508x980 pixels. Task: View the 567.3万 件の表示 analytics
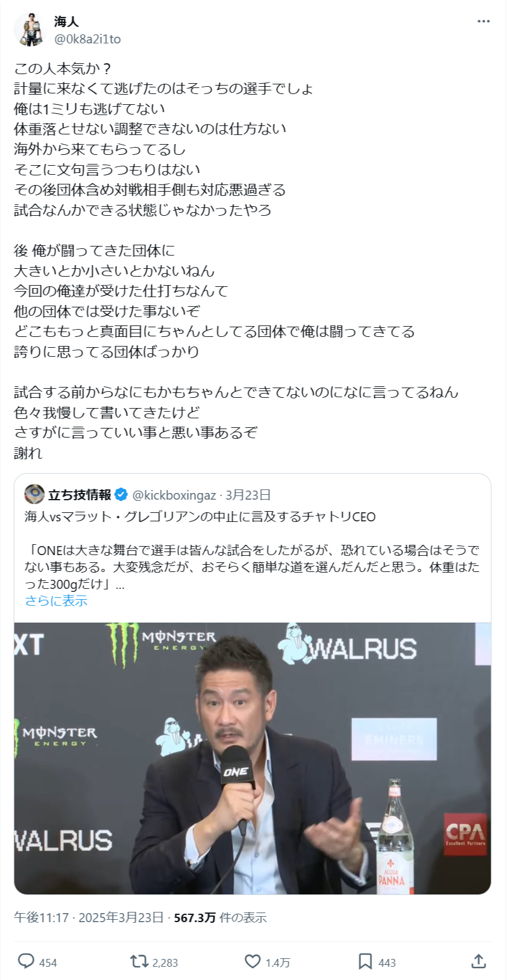tap(220, 917)
